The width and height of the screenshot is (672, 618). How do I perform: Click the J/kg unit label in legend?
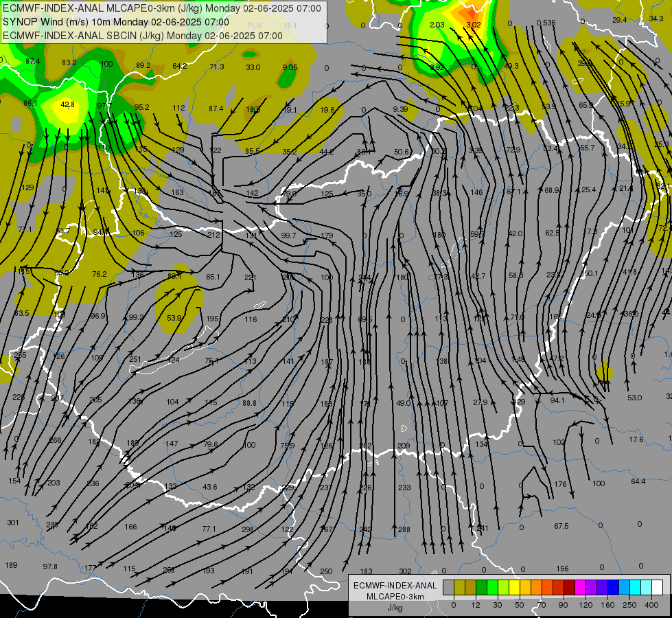(x=395, y=608)
